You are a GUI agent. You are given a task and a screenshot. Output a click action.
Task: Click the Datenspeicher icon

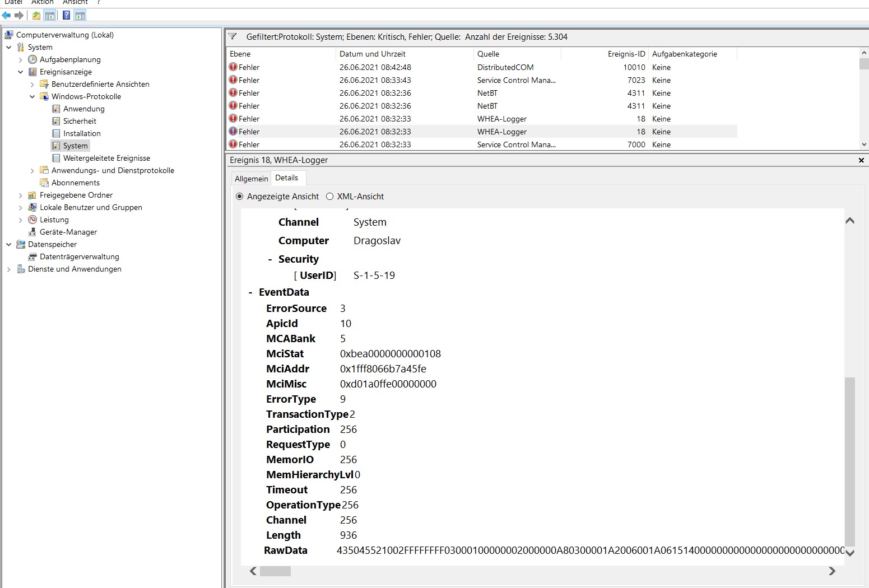coord(21,244)
